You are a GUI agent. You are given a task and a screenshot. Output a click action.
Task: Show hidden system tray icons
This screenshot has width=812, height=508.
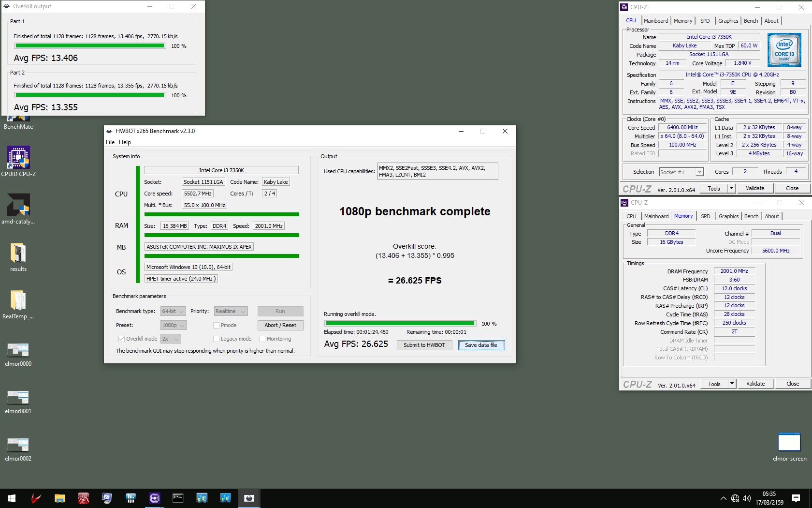pos(723,498)
